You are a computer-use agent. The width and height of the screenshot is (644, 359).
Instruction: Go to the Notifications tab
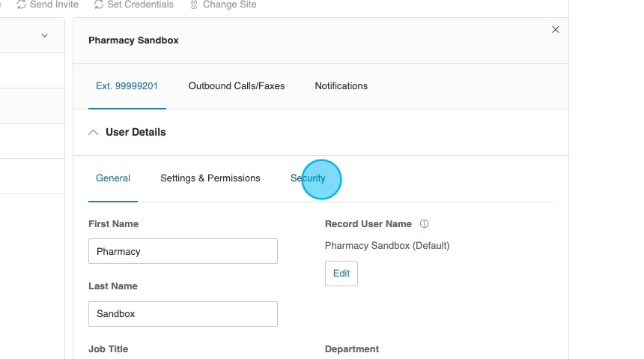click(x=341, y=86)
